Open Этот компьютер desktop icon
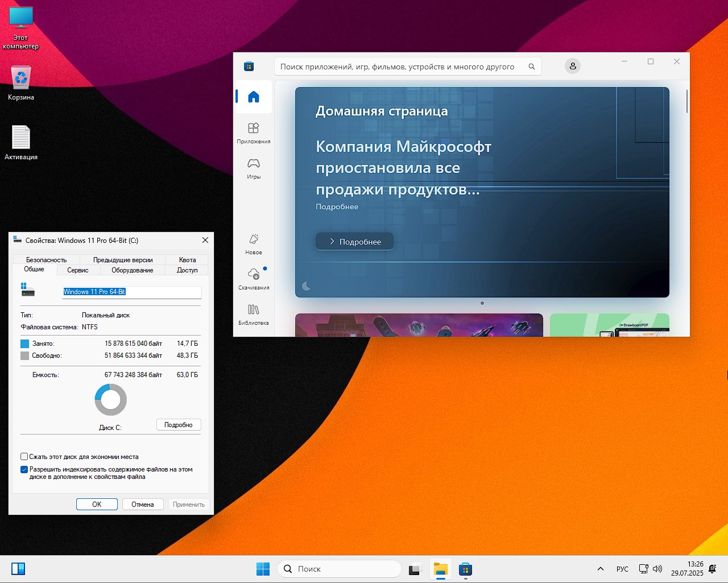Image resolution: width=728 pixels, height=583 pixels. (x=21, y=28)
